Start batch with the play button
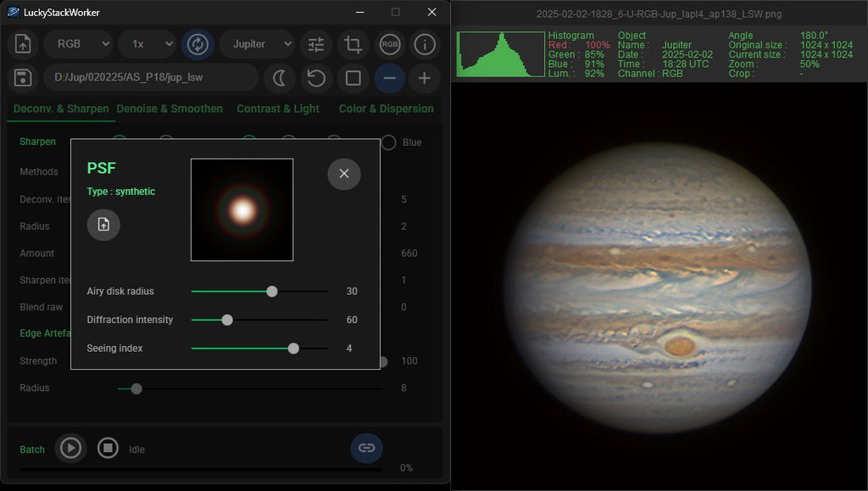This screenshot has height=491, width=868. tap(70, 448)
